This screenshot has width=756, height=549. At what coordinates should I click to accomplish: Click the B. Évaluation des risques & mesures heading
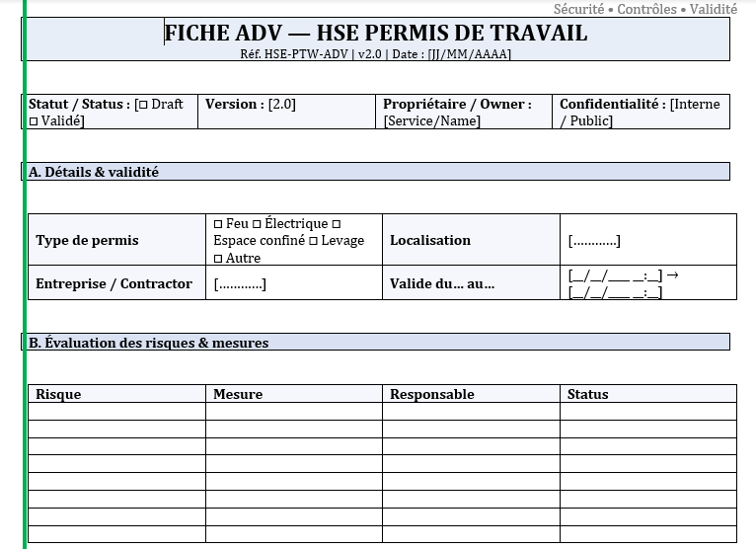(148, 343)
